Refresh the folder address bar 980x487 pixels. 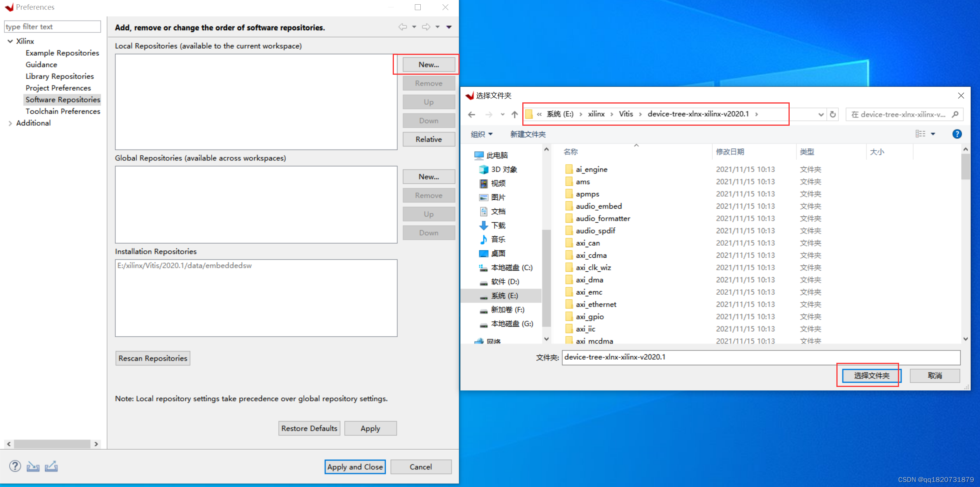pos(833,114)
